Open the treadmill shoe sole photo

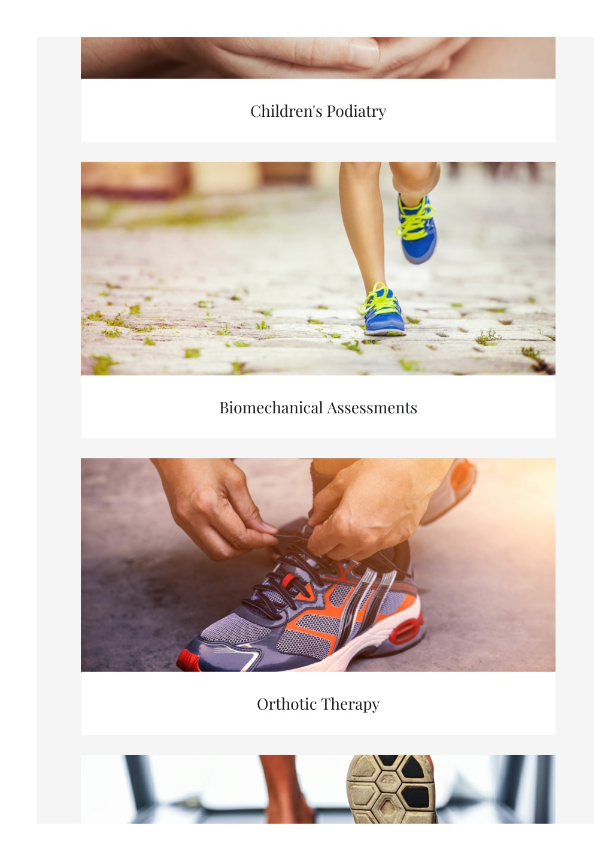[x=318, y=789]
